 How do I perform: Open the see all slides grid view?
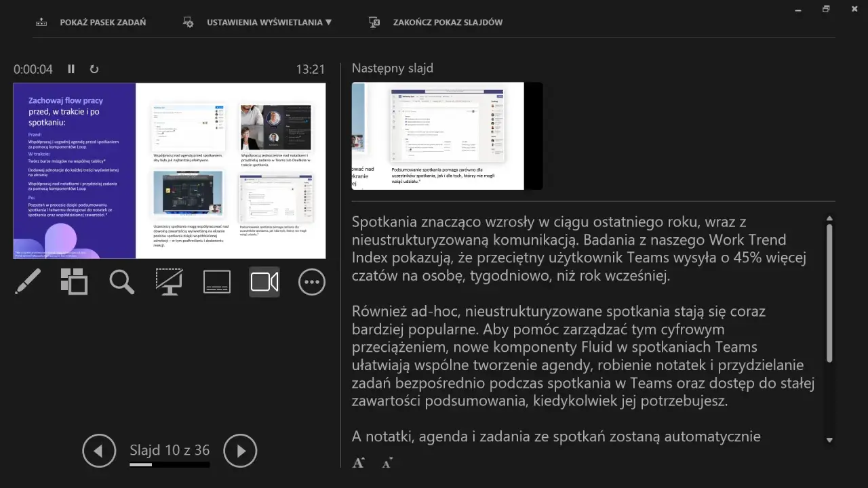tap(75, 282)
